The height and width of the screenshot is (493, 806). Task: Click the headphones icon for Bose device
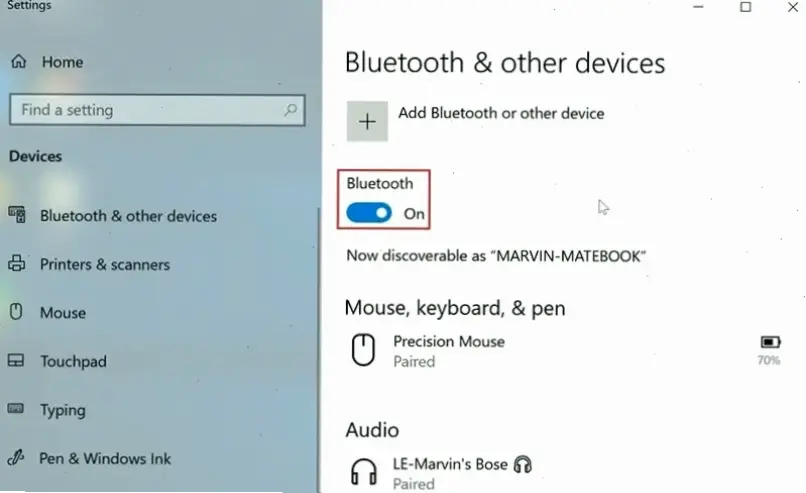point(365,472)
